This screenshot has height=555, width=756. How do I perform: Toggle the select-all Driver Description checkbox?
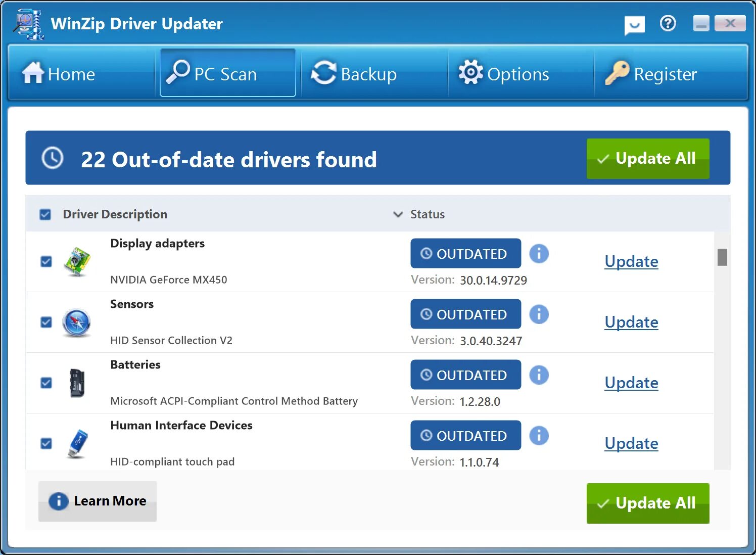pos(45,215)
